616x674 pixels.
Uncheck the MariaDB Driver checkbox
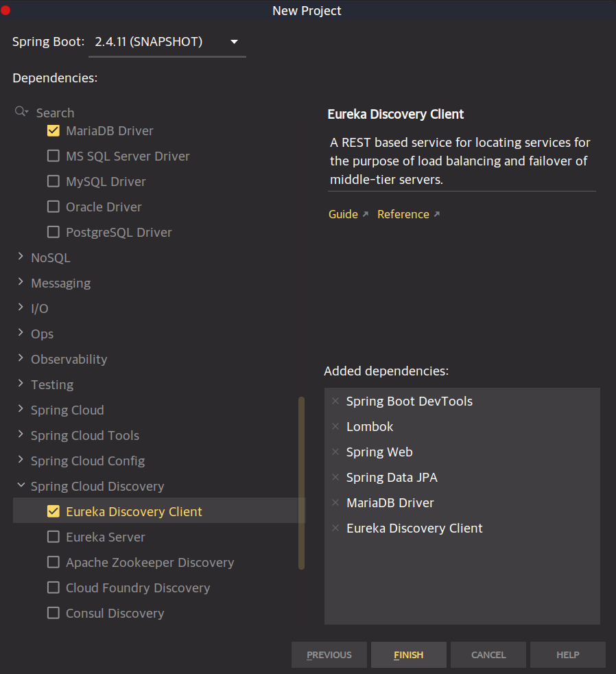[x=54, y=130]
